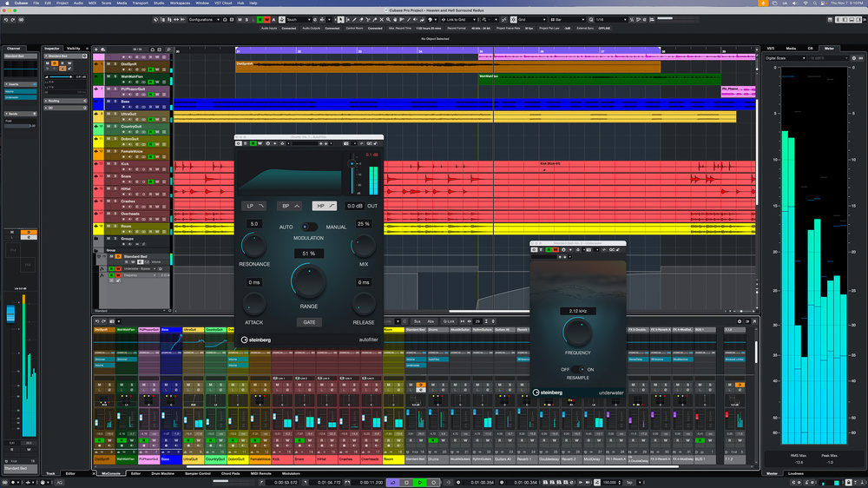The width and height of the screenshot is (868, 488).
Task: Click the Quantize Q icon
Action: pyautogui.click(x=591, y=19)
